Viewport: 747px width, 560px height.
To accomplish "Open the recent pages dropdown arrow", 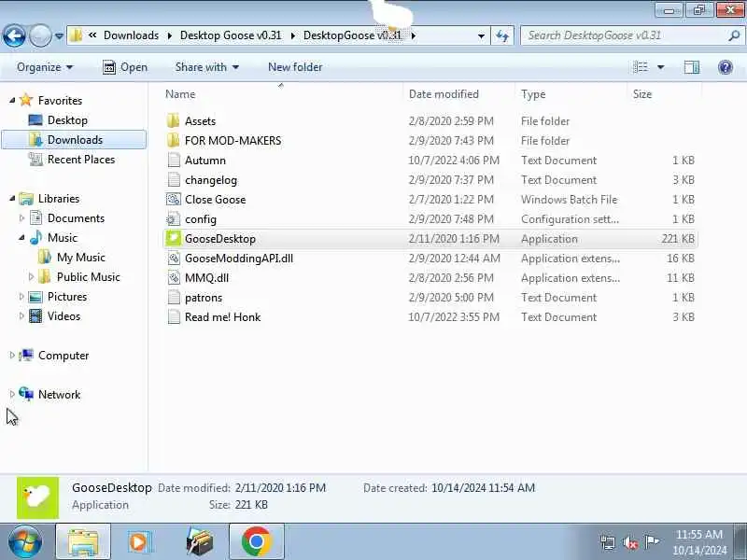I will pyautogui.click(x=59, y=35).
